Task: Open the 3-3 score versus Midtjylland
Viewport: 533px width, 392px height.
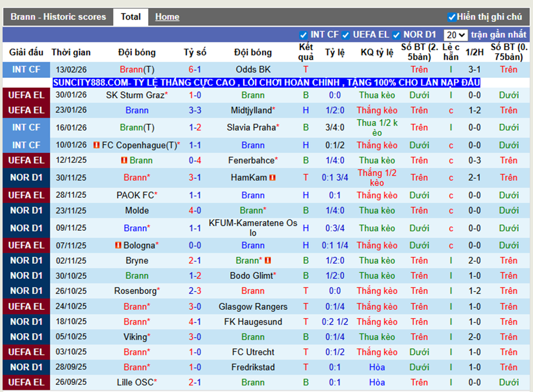Action: pos(195,110)
